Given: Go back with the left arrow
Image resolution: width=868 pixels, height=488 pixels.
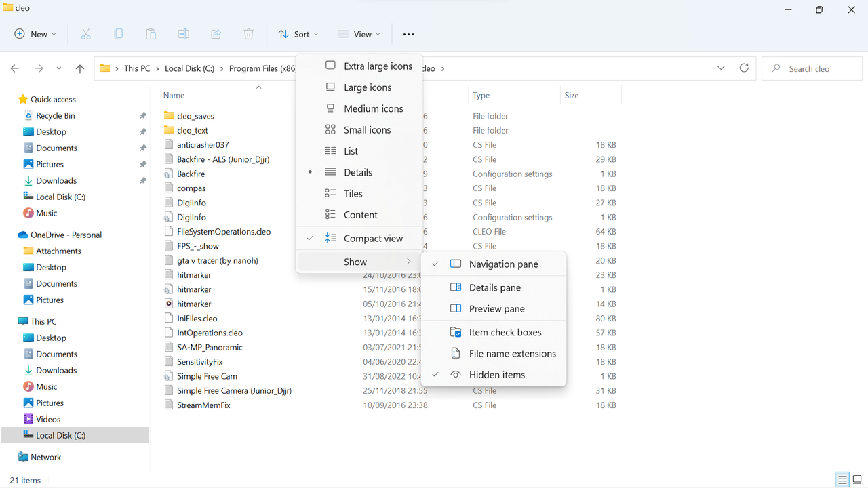Looking at the screenshot, I should [x=15, y=68].
